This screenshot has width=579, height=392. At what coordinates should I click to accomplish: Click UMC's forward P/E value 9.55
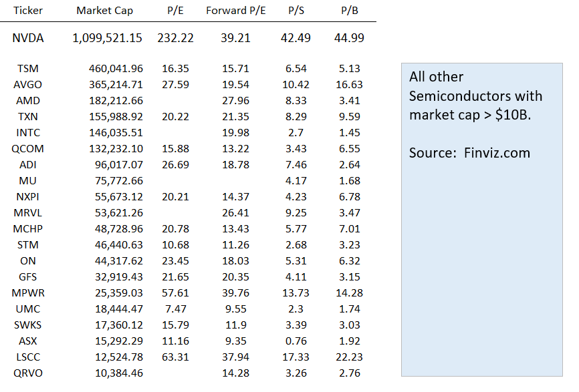[235, 309]
